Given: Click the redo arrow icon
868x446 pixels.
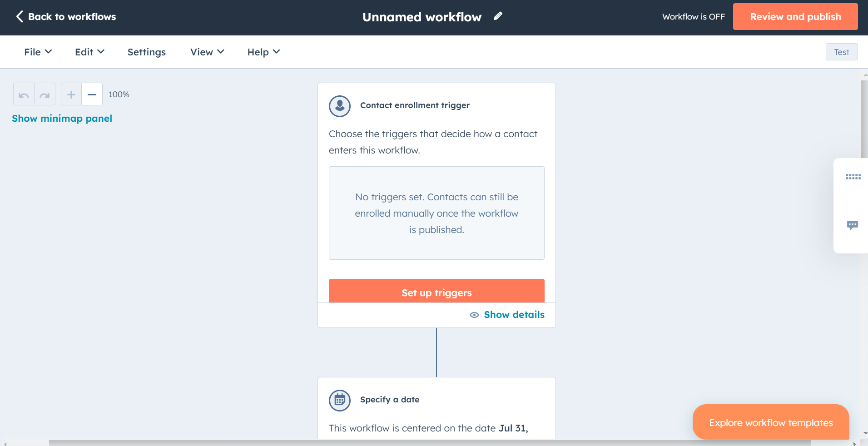Looking at the screenshot, I should [45, 94].
